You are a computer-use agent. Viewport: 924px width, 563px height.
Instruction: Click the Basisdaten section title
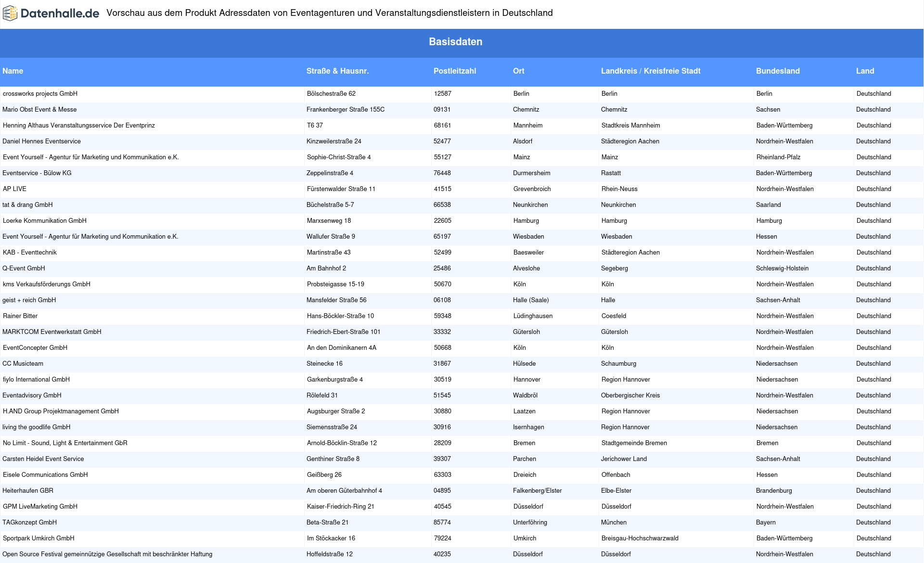pos(456,42)
